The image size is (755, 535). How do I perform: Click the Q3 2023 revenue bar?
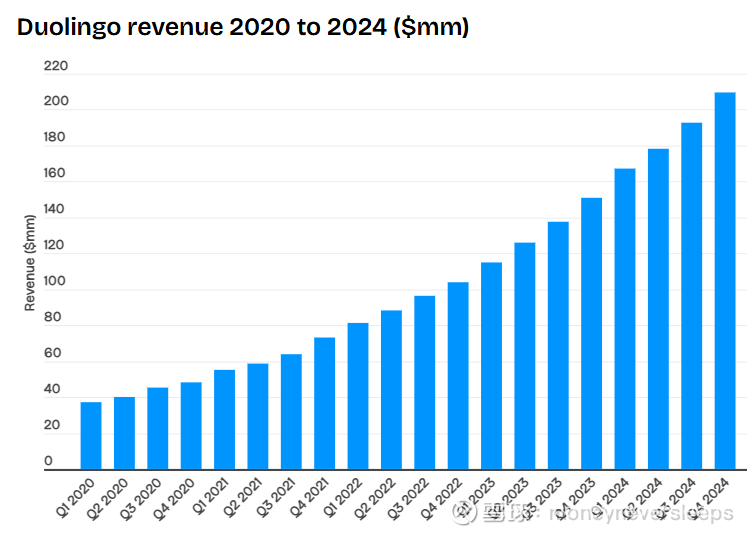coord(559,345)
